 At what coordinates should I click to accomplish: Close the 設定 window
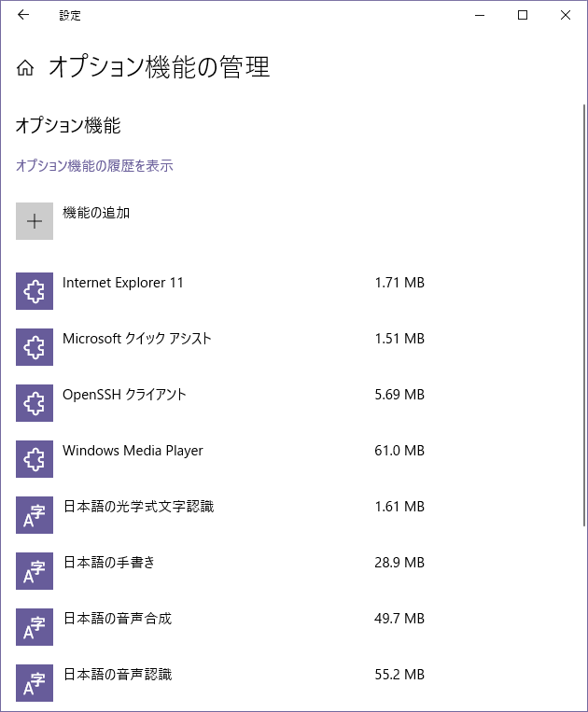pos(566,16)
